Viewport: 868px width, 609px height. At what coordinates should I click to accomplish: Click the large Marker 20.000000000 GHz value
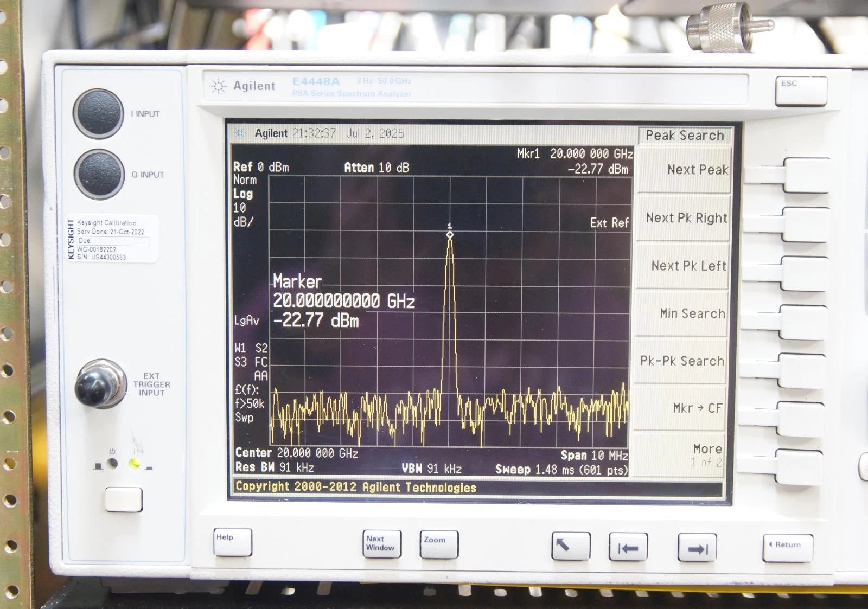click(x=344, y=301)
